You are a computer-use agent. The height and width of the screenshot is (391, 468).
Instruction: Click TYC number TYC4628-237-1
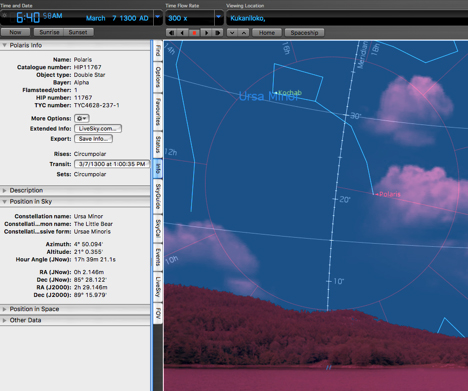tap(96, 105)
